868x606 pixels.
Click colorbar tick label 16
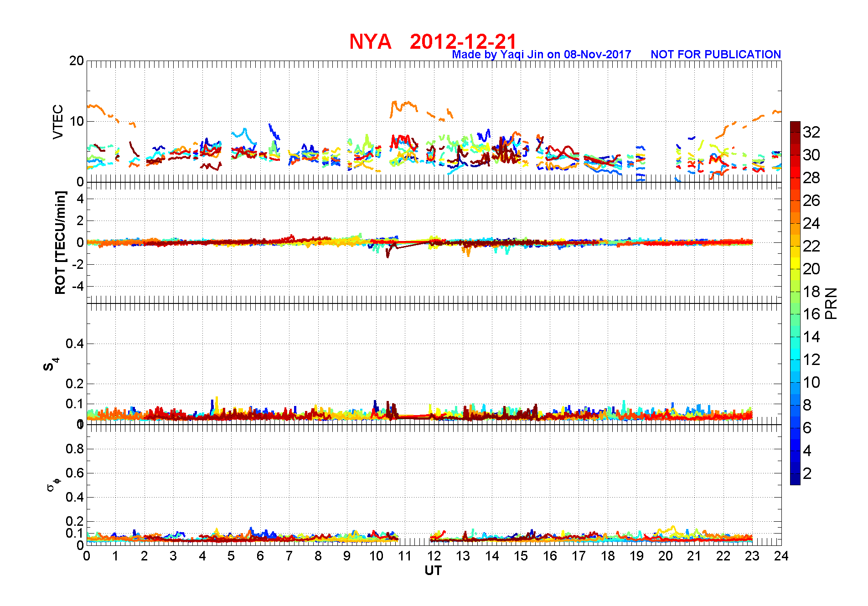coord(811,314)
